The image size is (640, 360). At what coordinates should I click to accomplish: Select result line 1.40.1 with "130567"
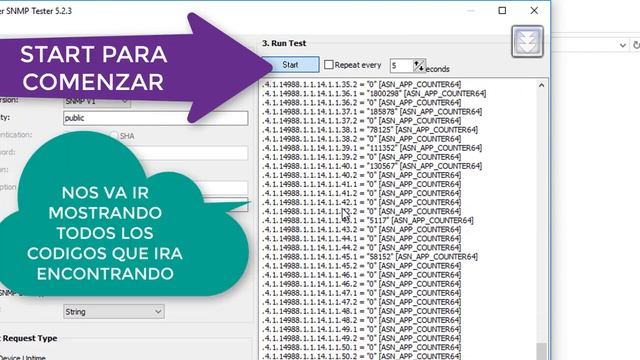372,166
